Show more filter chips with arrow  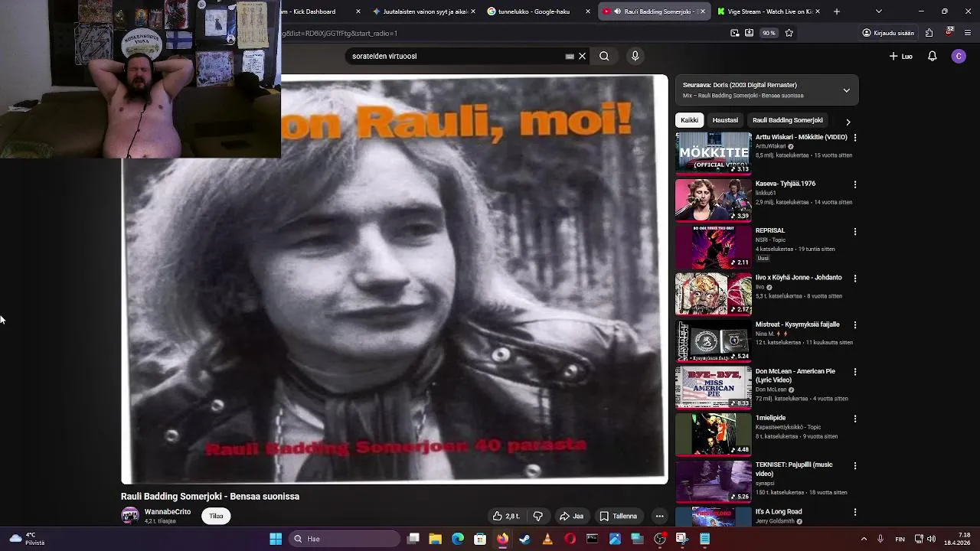848,122
